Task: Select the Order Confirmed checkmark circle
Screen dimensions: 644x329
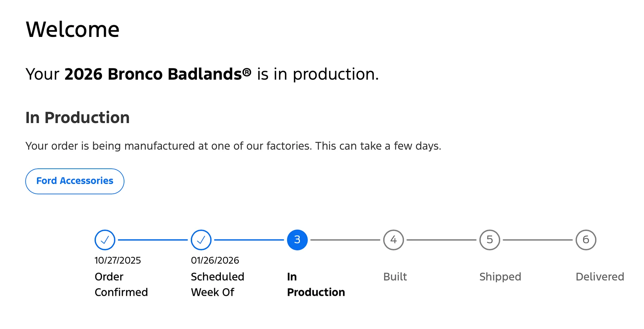Action: [x=105, y=240]
